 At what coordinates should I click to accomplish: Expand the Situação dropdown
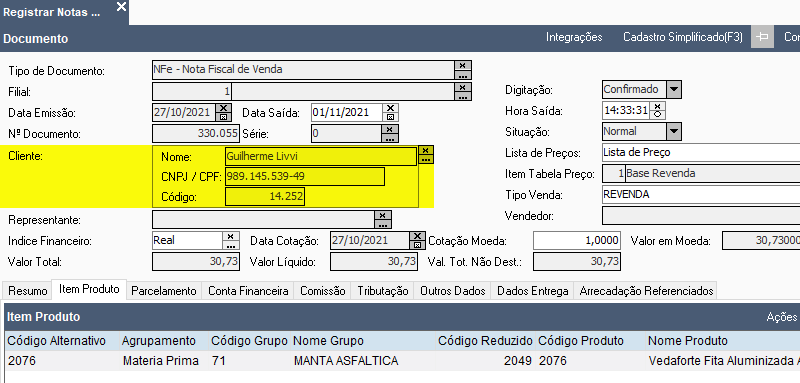674,132
